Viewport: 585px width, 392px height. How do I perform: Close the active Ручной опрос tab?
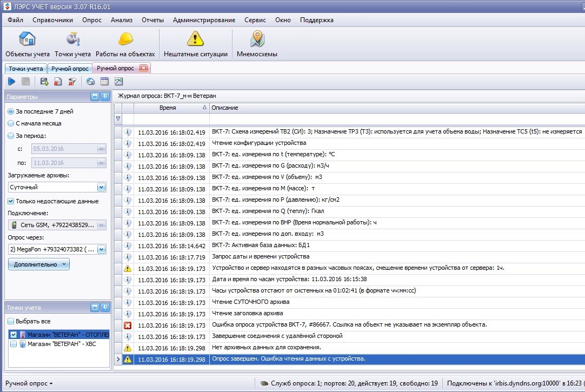(143, 68)
